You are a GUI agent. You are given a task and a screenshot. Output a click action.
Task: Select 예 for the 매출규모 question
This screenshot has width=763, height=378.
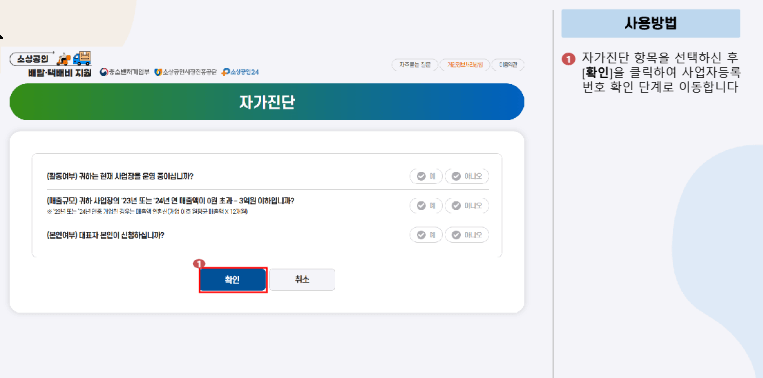pyautogui.click(x=426, y=206)
